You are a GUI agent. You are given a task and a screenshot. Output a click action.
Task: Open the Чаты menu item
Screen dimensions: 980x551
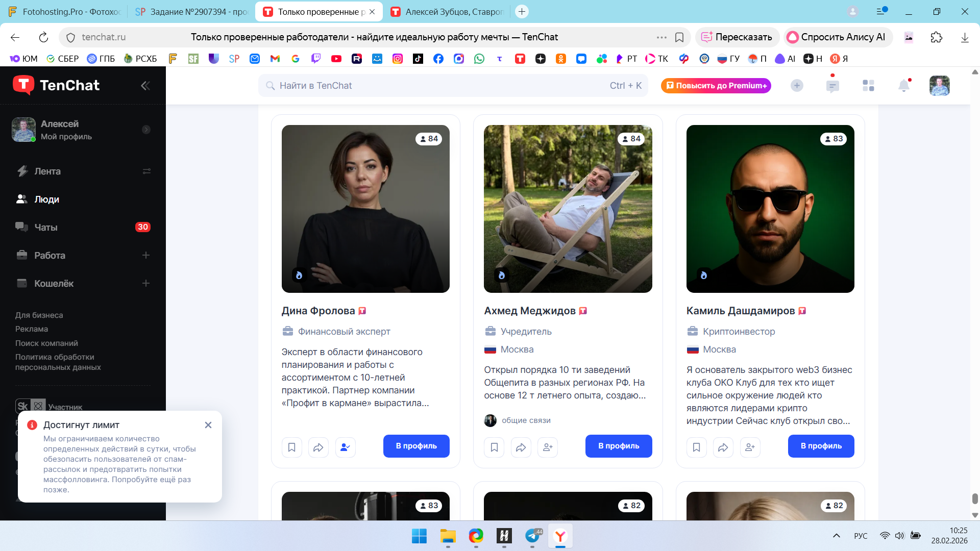(x=46, y=228)
